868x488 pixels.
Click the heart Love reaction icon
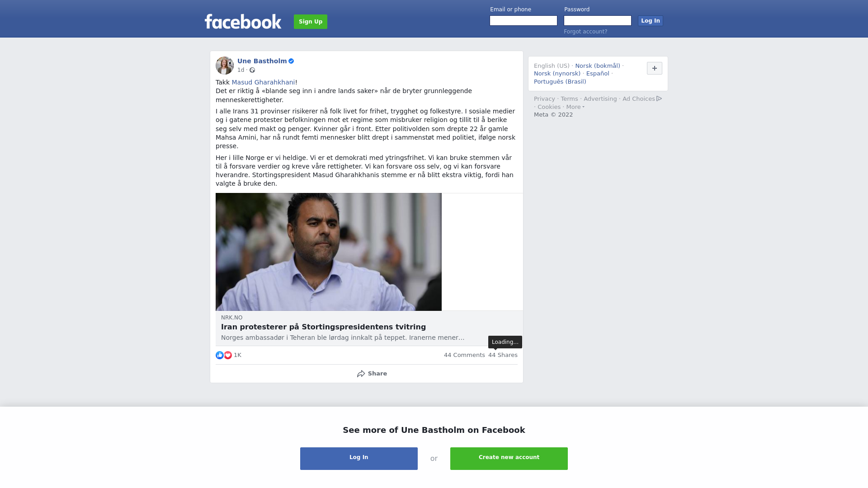[228, 355]
